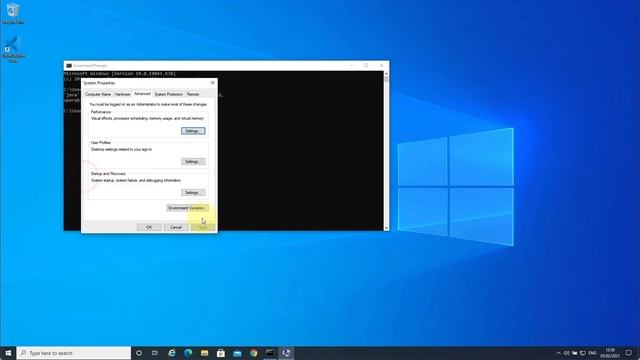This screenshot has width=640, height=360.
Task: Show hidden system tray icons
Action: click(x=558, y=353)
